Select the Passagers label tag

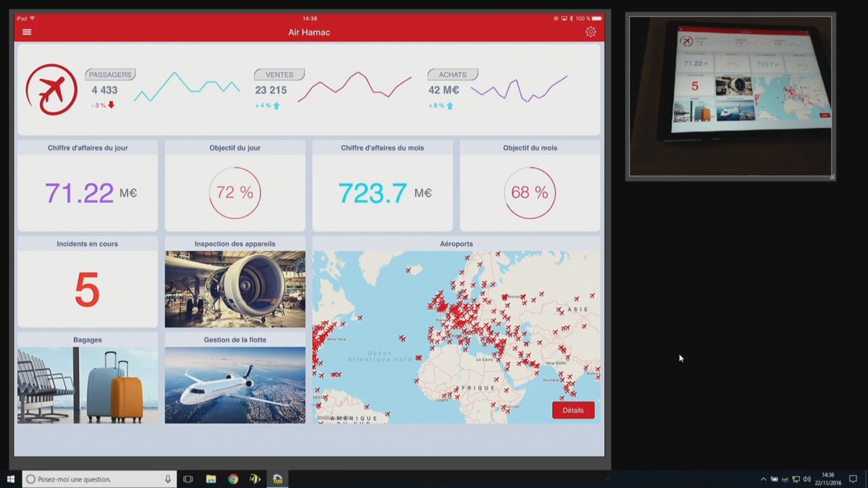tap(111, 75)
